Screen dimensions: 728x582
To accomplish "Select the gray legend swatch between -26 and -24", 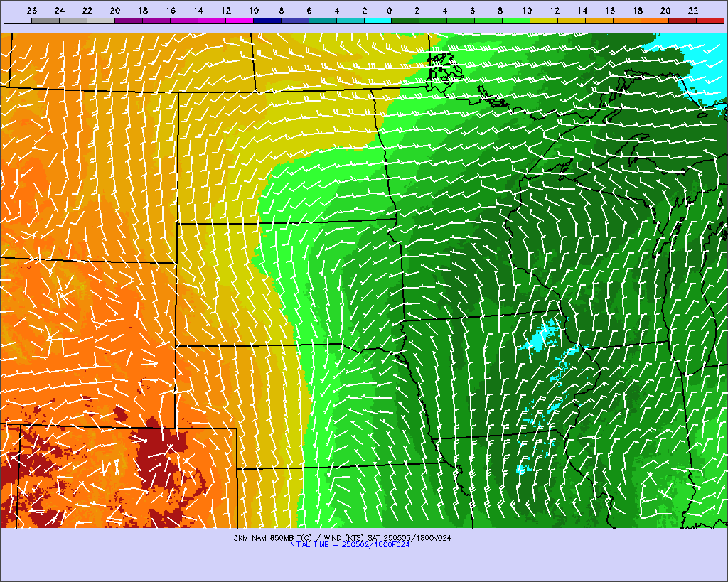I will (45, 21).
